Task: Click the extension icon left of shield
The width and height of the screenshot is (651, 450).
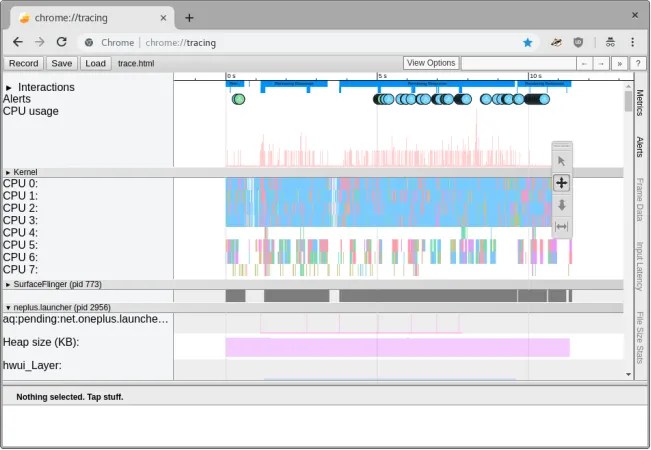Action: click(556, 42)
